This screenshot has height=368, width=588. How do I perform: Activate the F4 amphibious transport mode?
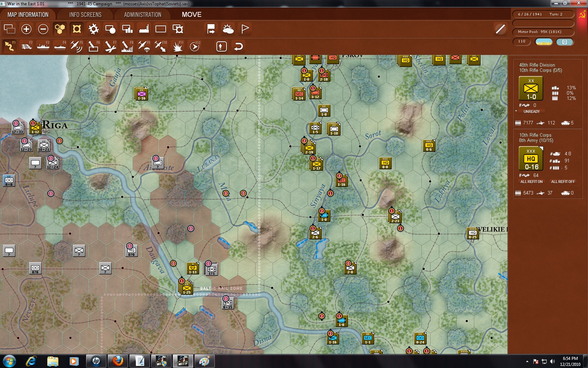[x=60, y=46]
